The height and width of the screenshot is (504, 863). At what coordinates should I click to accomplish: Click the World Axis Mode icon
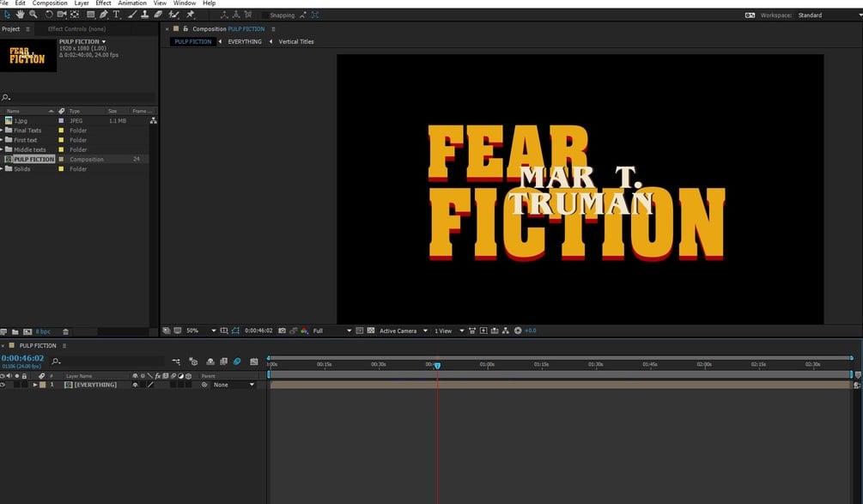pyautogui.click(x=236, y=15)
